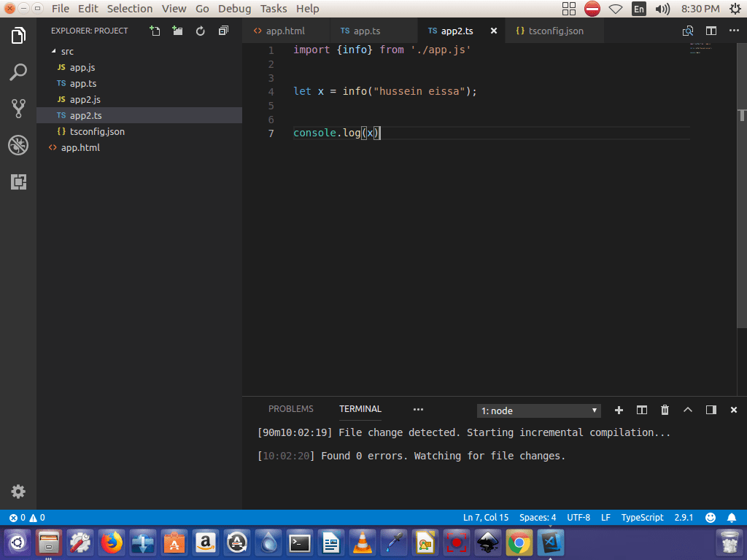Screen dimensions: 747x560
Task: Open the Extensions view icon
Action: 18,182
